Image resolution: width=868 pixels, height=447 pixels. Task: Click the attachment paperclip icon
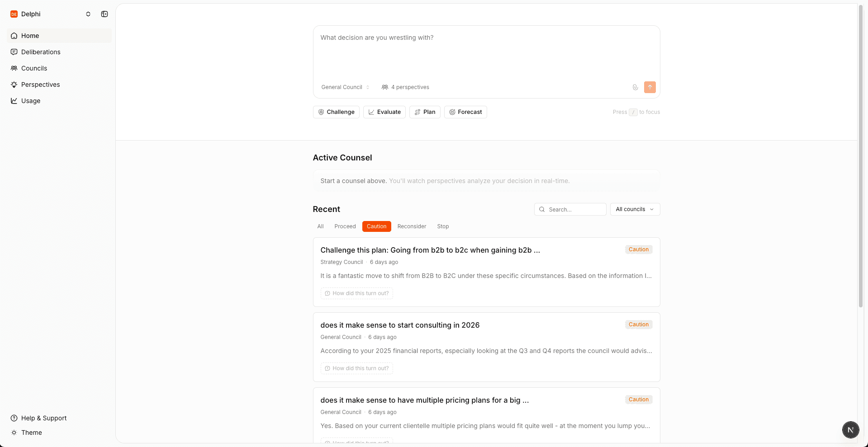(635, 87)
